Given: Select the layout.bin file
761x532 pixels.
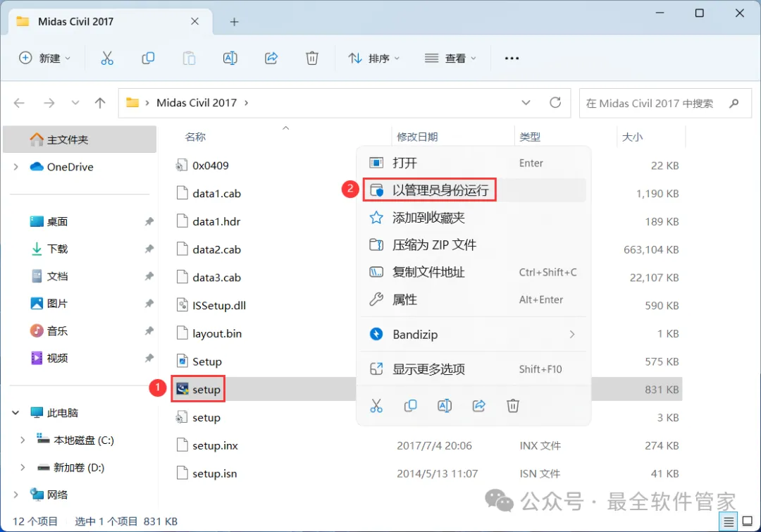Looking at the screenshot, I should click(x=217, y=334).
